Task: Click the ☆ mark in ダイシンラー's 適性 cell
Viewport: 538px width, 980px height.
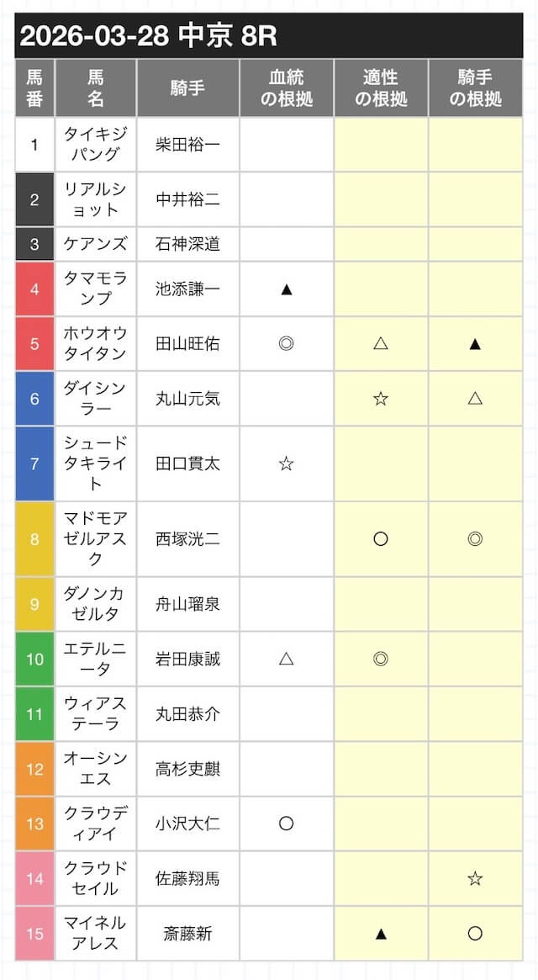Action: point(380,399)
